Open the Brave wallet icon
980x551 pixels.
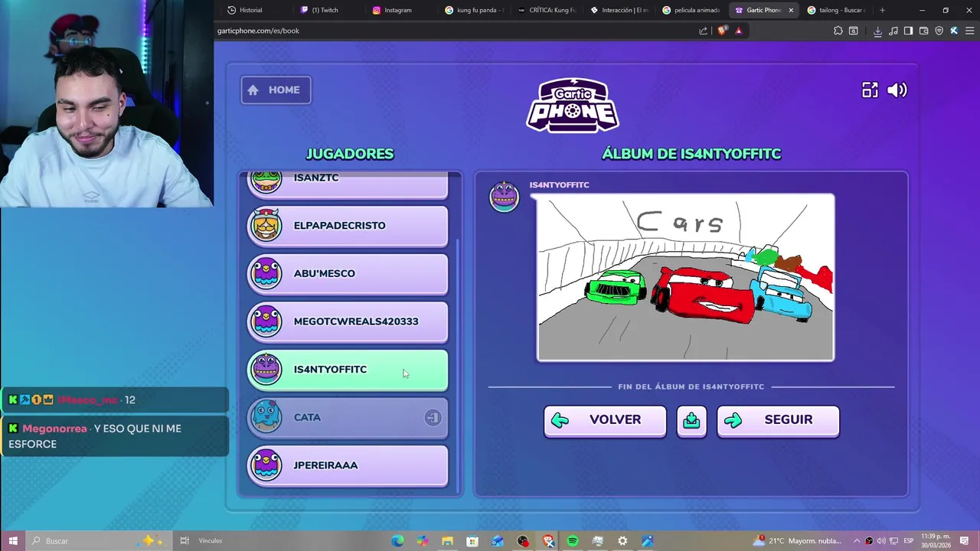923,31
